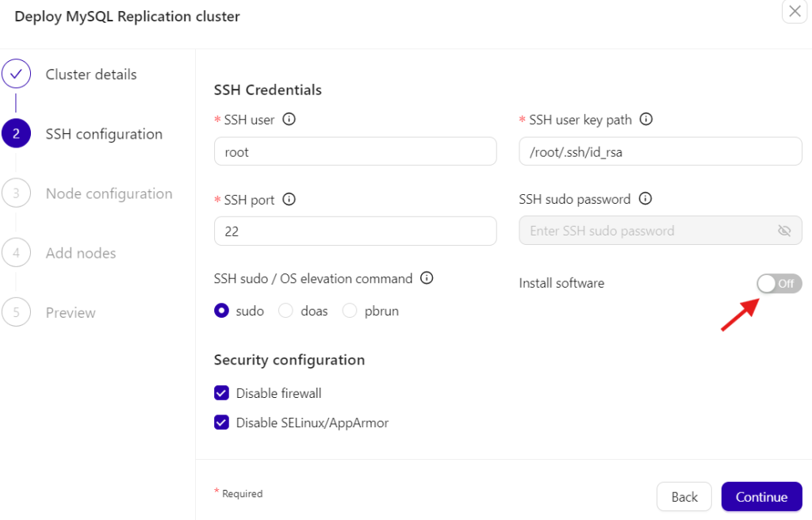Click the Back button
This screenshot has width=812, height=520.
tap(684, 497)
